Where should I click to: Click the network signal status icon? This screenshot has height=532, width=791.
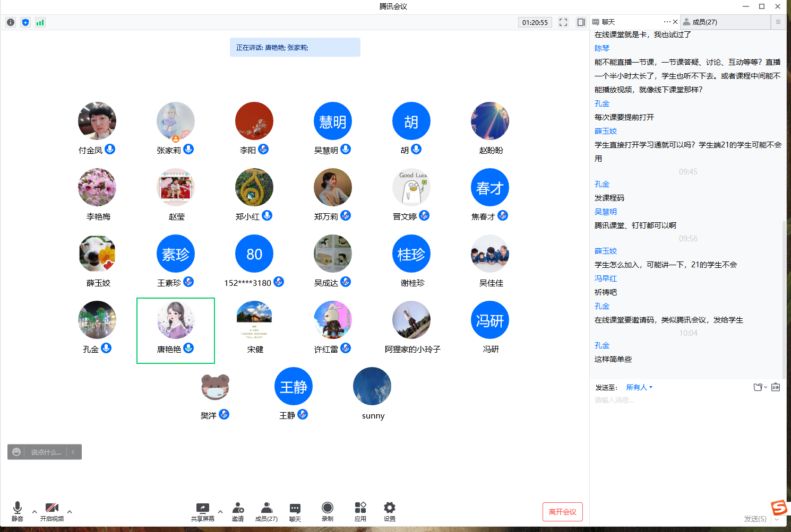(40, 22)
